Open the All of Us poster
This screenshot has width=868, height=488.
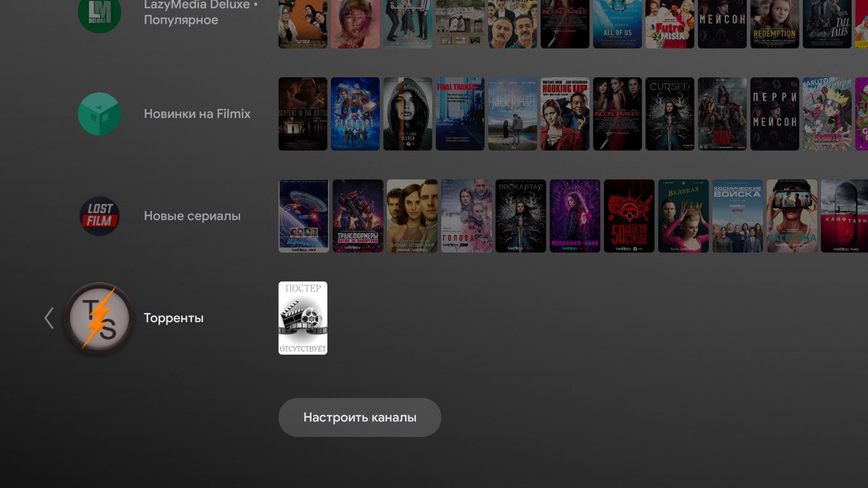click(x=618, y=24)
